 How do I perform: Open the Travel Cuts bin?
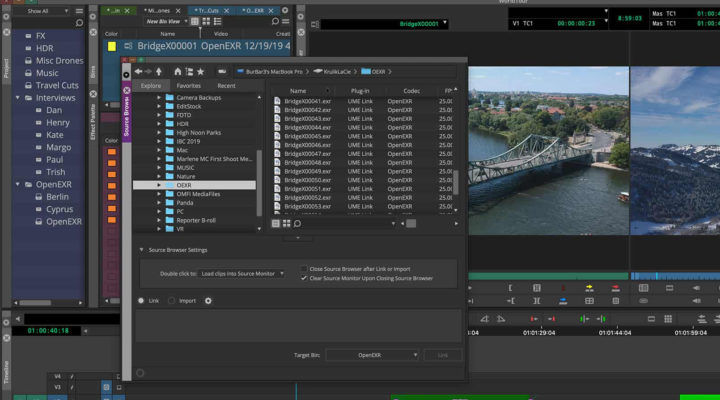(x=57, y=85)
